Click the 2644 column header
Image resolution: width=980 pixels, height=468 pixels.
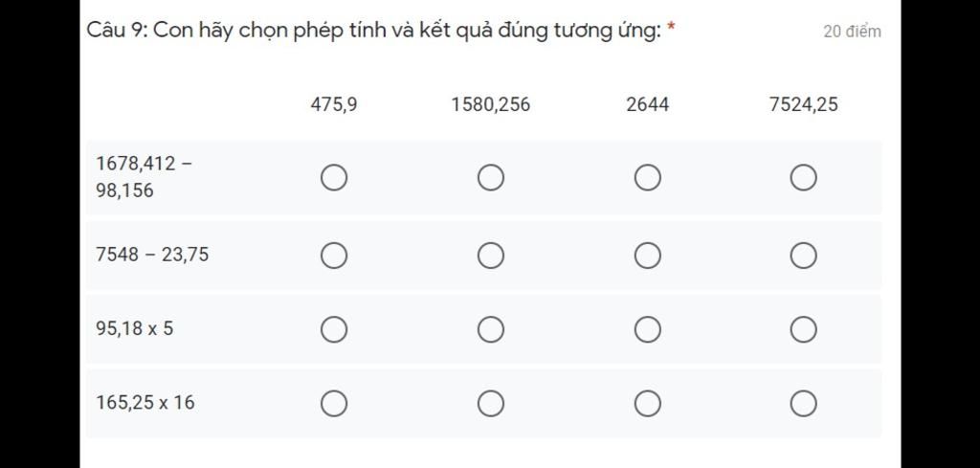pos(648,104)
